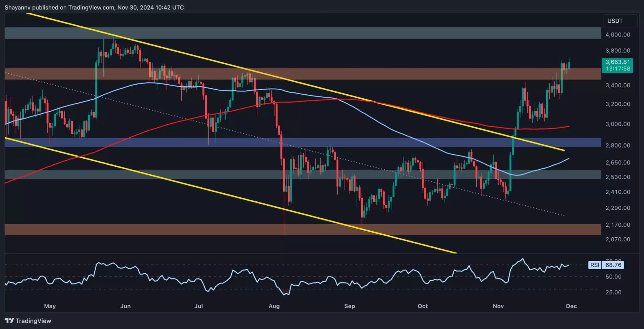The width and height of the screenshot is (644, 329).
Task: Select the brown 2,100 support zone
Action: point(303,230)
